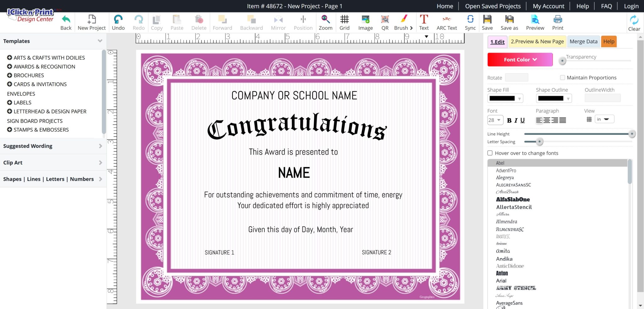644x309 pixels.
Task: Select the AlfaSlabOne font
Action: pos(513,199)
